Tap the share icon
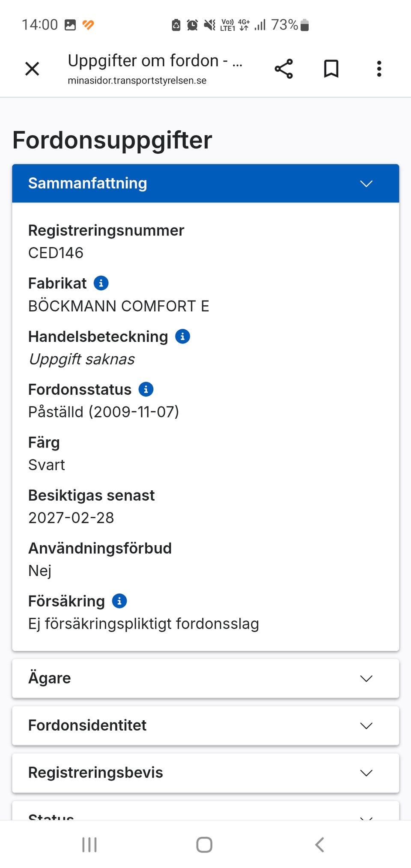Viewport: 411px width, 868px height. [283, 69]
